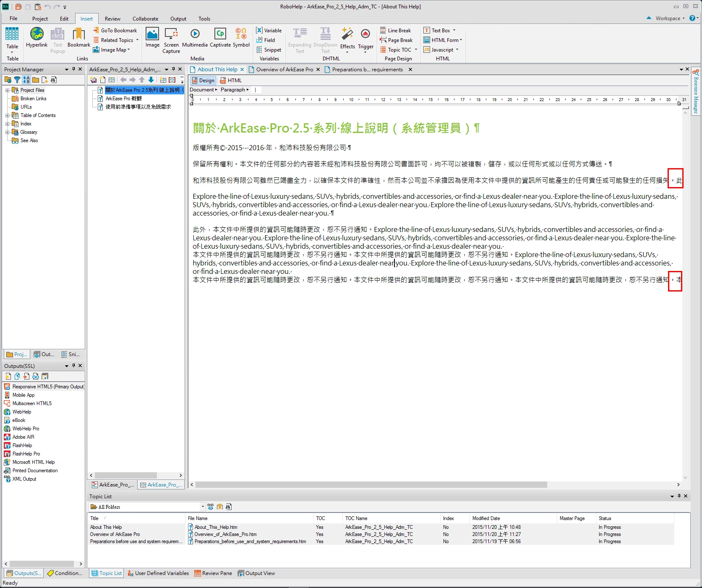Open the Resource Manager side panel
This screenshot has height=588, width=702.
click(696, 92)
